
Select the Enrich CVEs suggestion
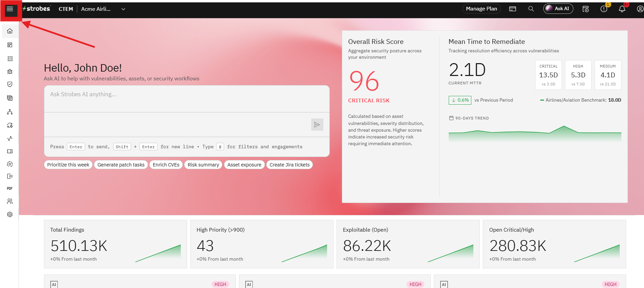point(166,165)
